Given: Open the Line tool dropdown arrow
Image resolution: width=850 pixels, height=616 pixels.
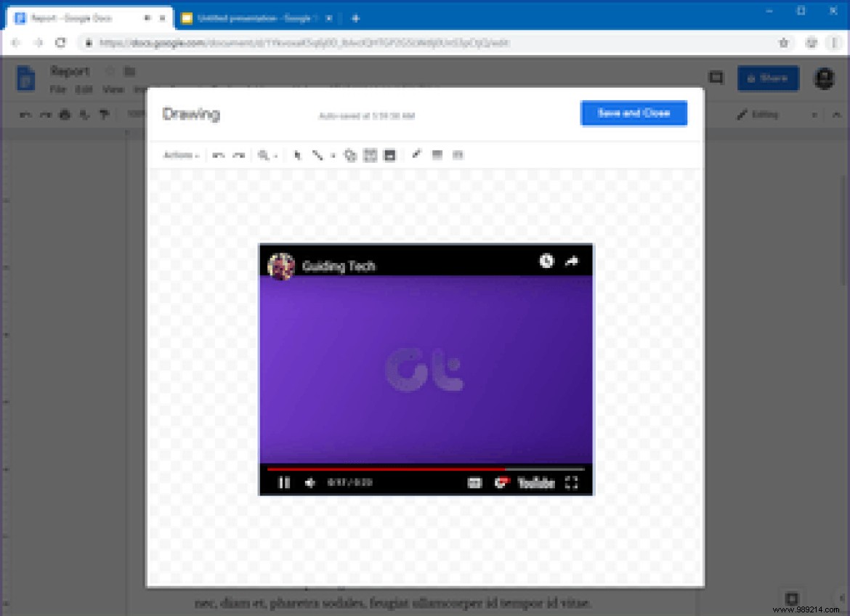Looking at the screenshot, I should (x=333, y=155).
